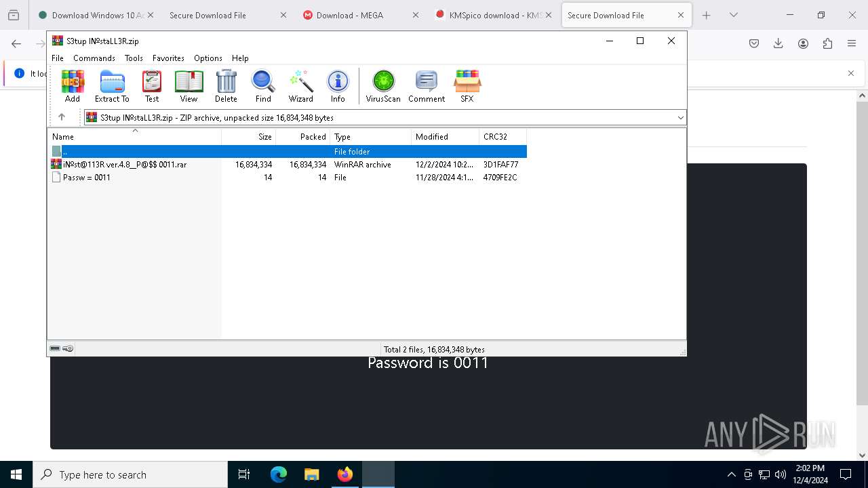The height and width of the screenshot is (488, 868).
Task: Open the Commands menu
Action: [x=94, y=58]
